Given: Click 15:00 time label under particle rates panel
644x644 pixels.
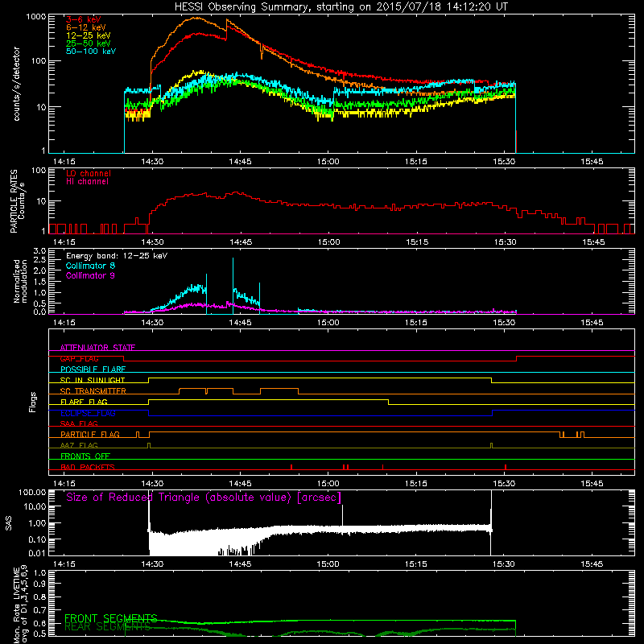Looking at the screenshot, I should (328, 242).
